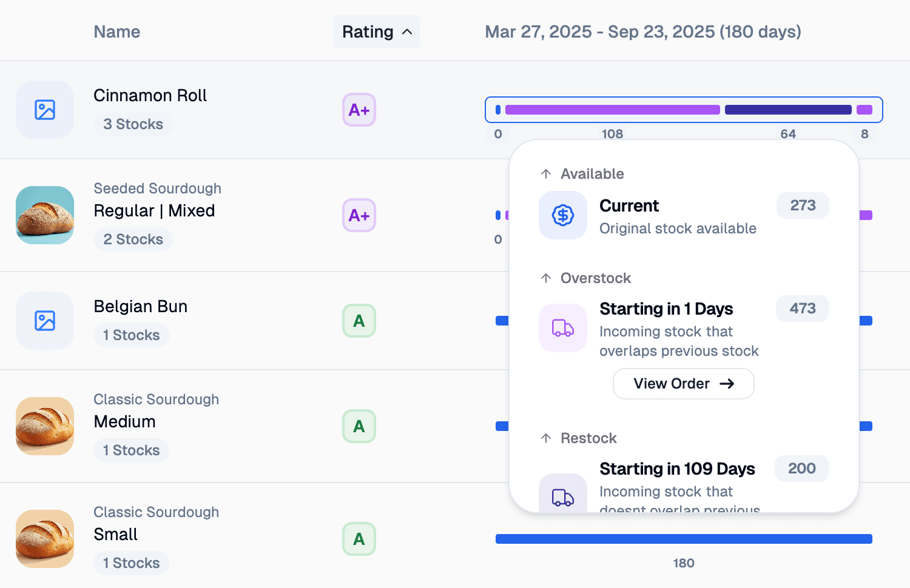
Task: Click the Belgian Bun image placeholder icon
Action: click(45, 321)
